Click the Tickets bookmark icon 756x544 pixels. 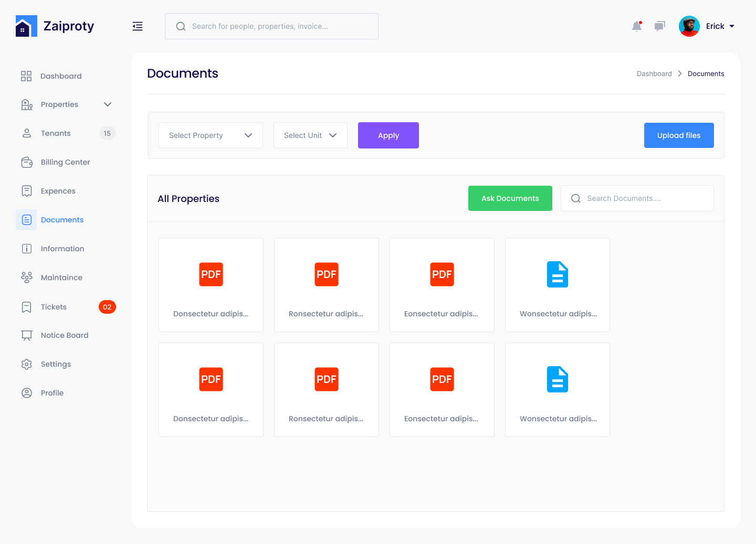[27, 307]
